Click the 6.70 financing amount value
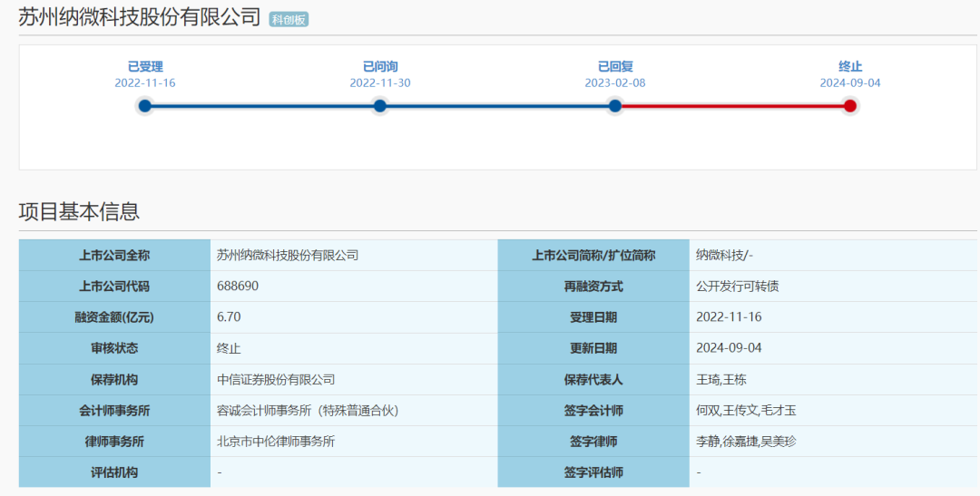This screenshot has width=980, height=496. (229, 317)
